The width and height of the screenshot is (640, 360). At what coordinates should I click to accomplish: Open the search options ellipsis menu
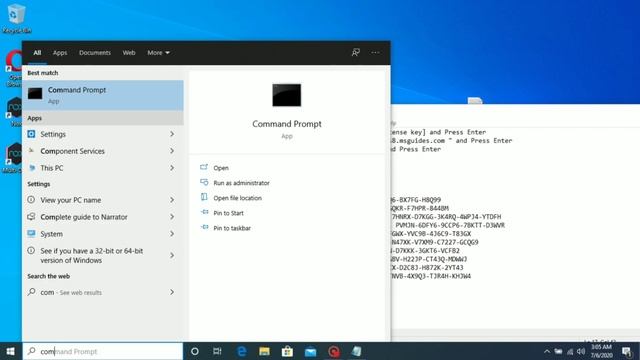[375, 53]
